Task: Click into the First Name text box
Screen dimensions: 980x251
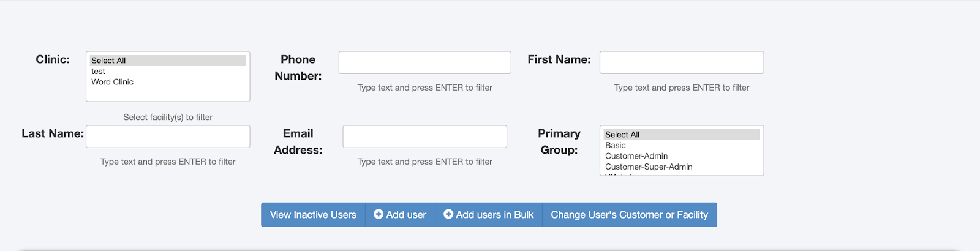Action: 681,62
